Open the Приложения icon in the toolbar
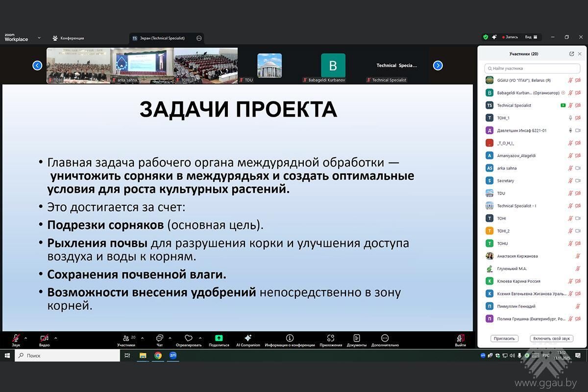 pyautogui.click(x=330, y=338)
